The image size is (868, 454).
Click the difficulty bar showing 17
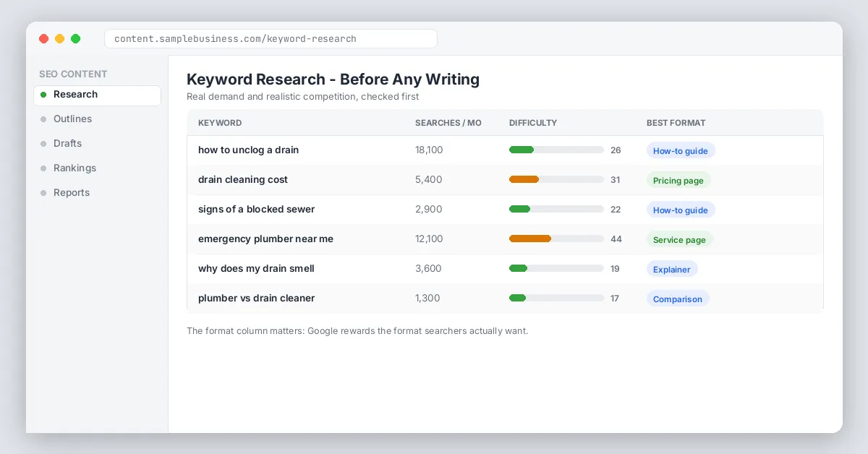point(556,299)
